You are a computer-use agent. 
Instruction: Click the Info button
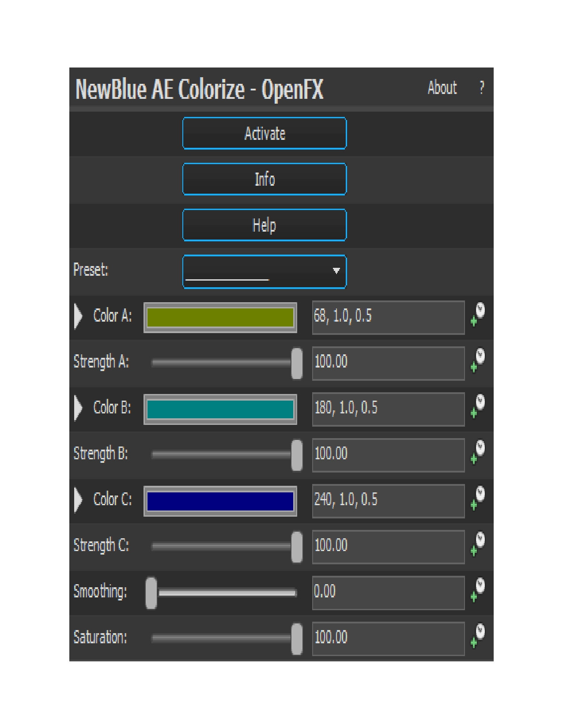[x=264, y=179]
